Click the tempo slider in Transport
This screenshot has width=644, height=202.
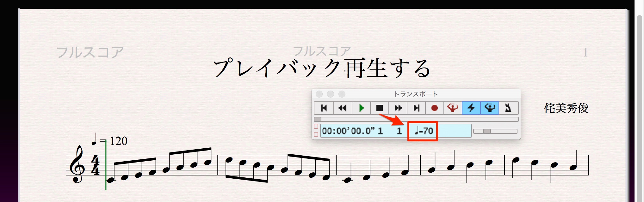click(495, 131)
